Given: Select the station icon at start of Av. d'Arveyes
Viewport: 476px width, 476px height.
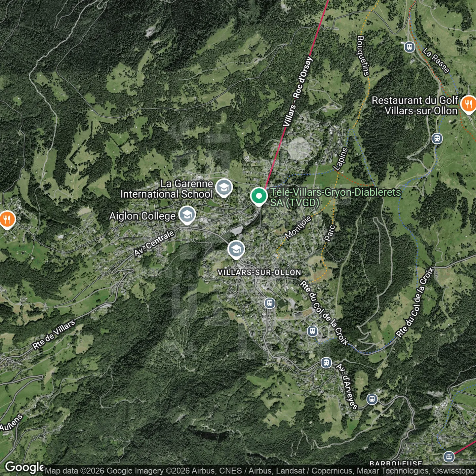Looking at the screenshot, I should (x=326, y=363).
